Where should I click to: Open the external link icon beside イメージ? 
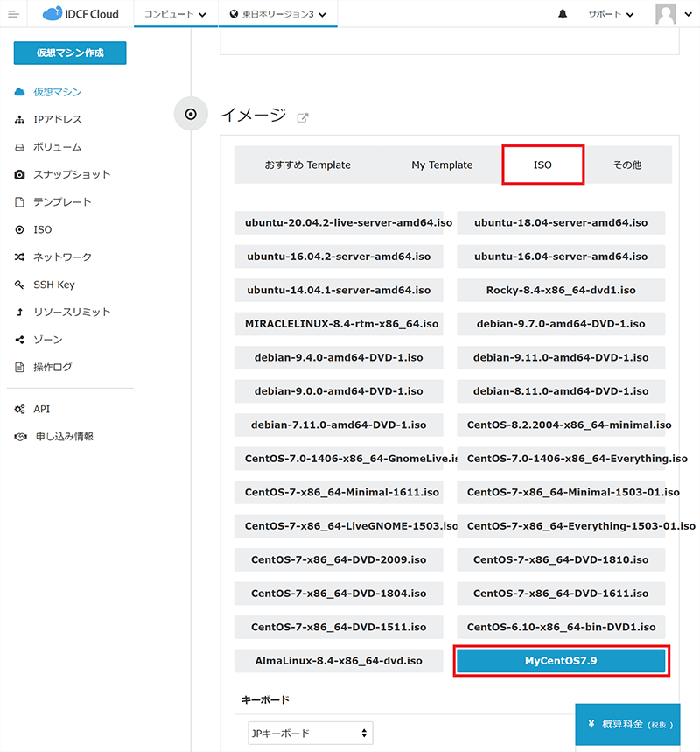pyautogui.click(x=303, y=117)
